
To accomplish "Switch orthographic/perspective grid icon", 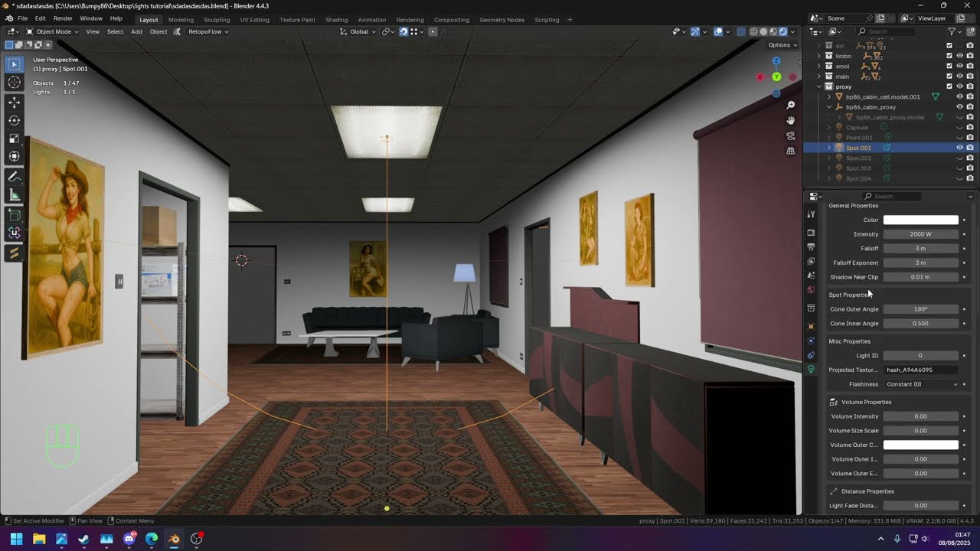I will click(x=791, y=151).
